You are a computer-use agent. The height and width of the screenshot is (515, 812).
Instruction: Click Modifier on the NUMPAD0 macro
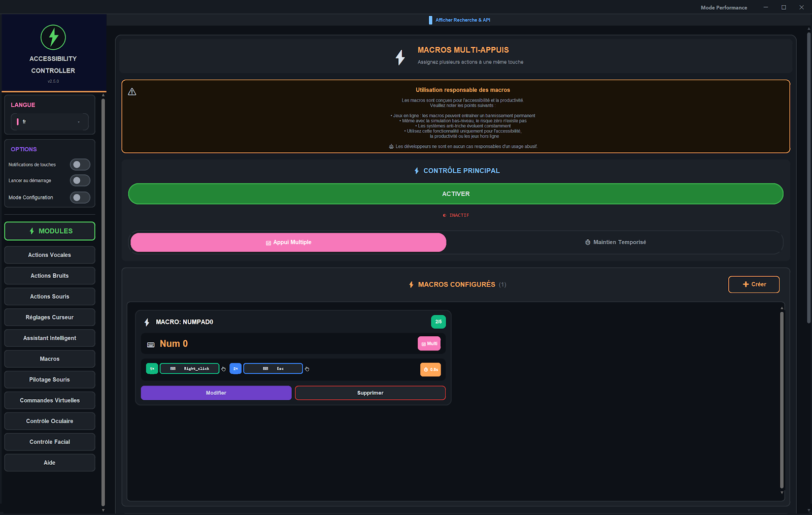point(216,393)
